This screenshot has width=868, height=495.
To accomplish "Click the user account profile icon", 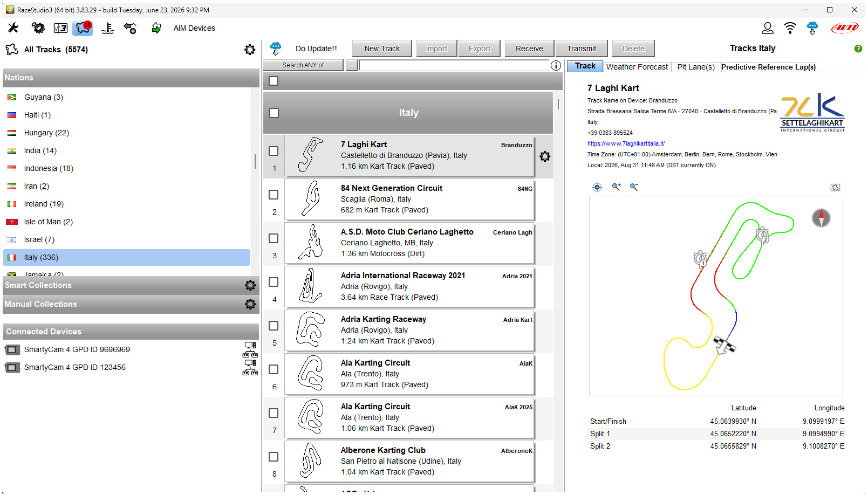I will (x=767, y=28).
